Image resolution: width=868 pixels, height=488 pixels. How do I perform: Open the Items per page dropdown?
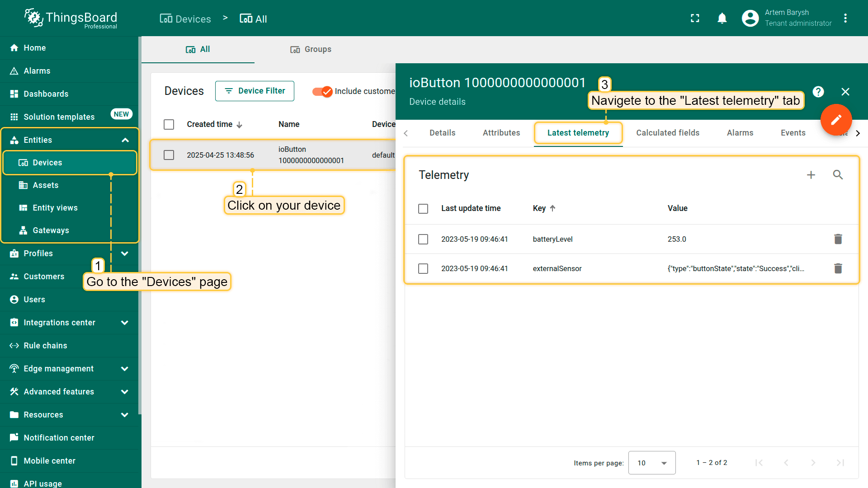[651, 463]
